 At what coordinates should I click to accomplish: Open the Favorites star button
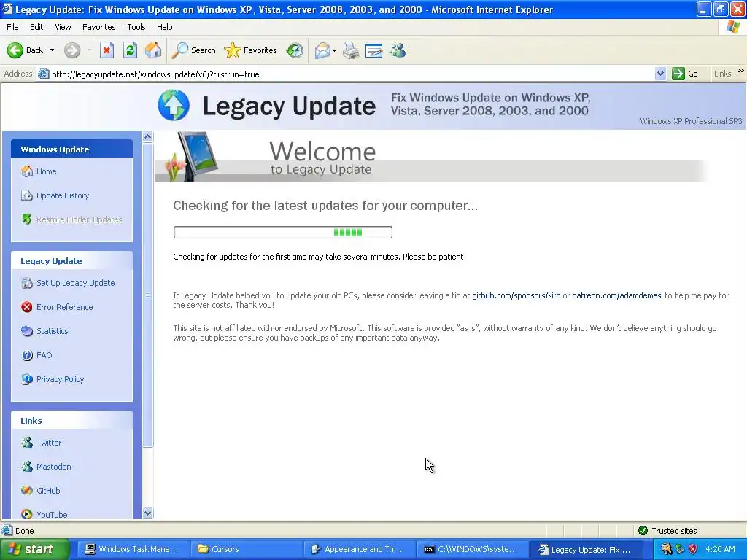pos(251,50)
